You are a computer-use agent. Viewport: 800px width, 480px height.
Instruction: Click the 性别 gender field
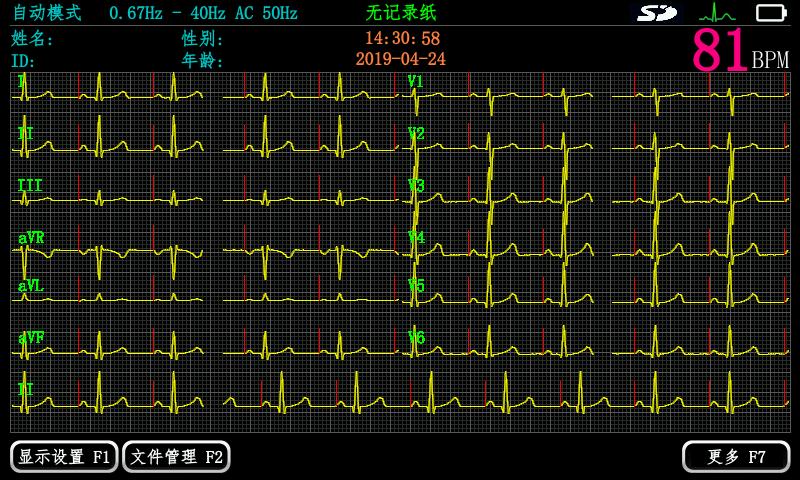point(203,39)
